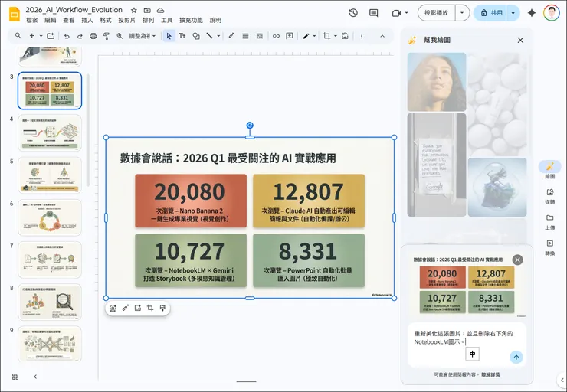
Task: Select the 上傳 side tab
Action: 549,222
